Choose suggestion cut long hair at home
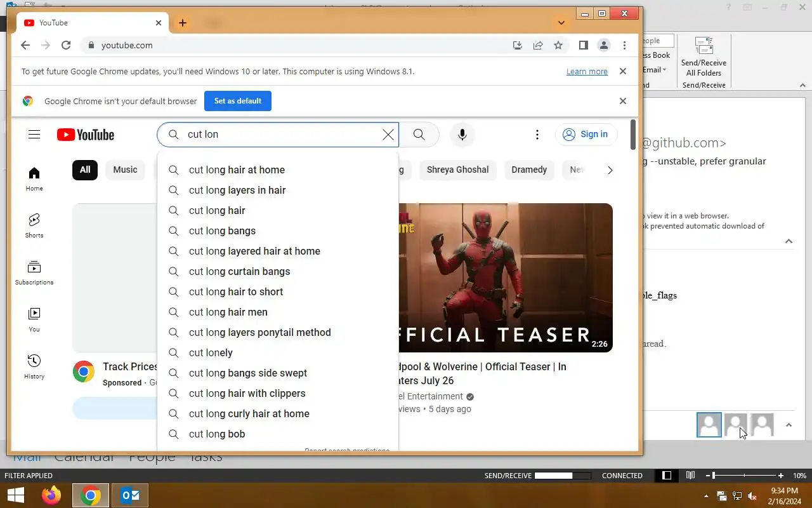Image resolution: width=812 pixels, height=508 pixels. tap(278, 170)
